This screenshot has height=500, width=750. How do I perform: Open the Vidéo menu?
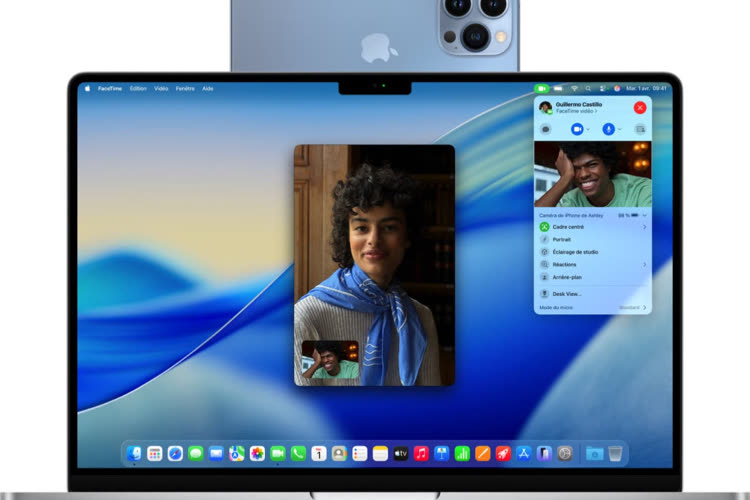coord(161,88)
